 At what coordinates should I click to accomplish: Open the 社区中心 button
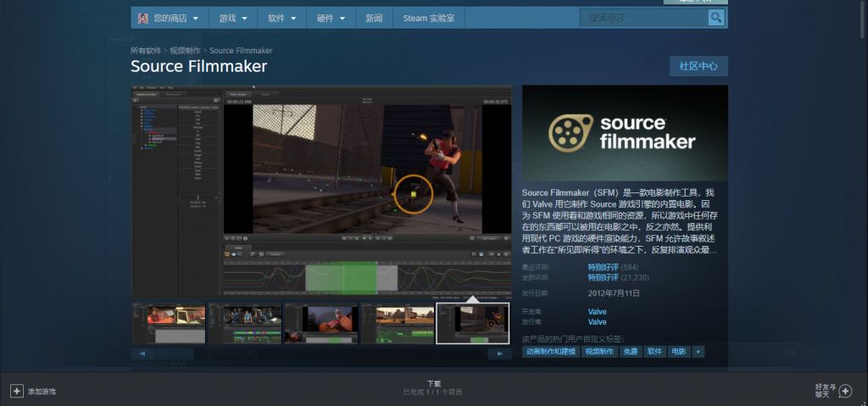click(698, 66)
